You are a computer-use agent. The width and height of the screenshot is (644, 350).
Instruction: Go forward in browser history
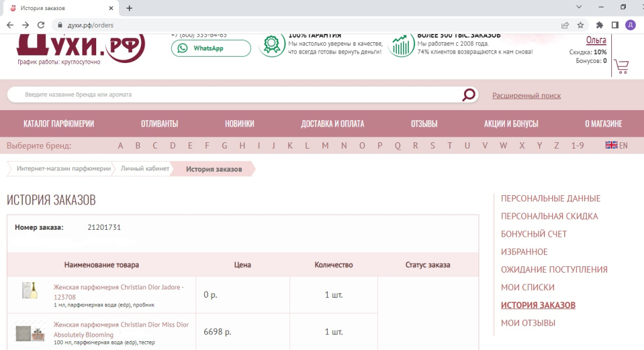tap(25, 25)
